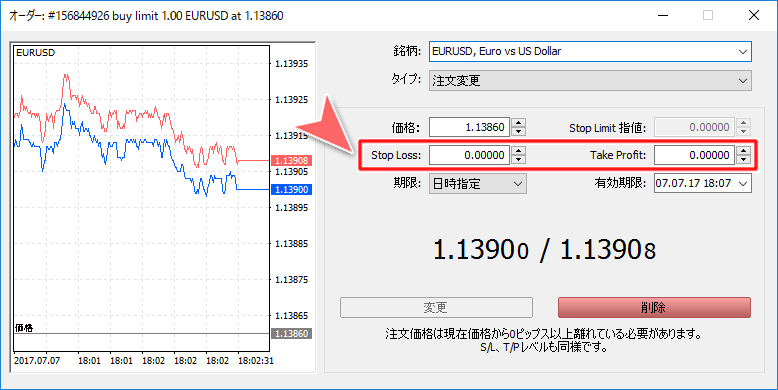The image size is (778, 390).
Task: Increase Stop Loss with up arrow
Action: [x=518, y=151]
